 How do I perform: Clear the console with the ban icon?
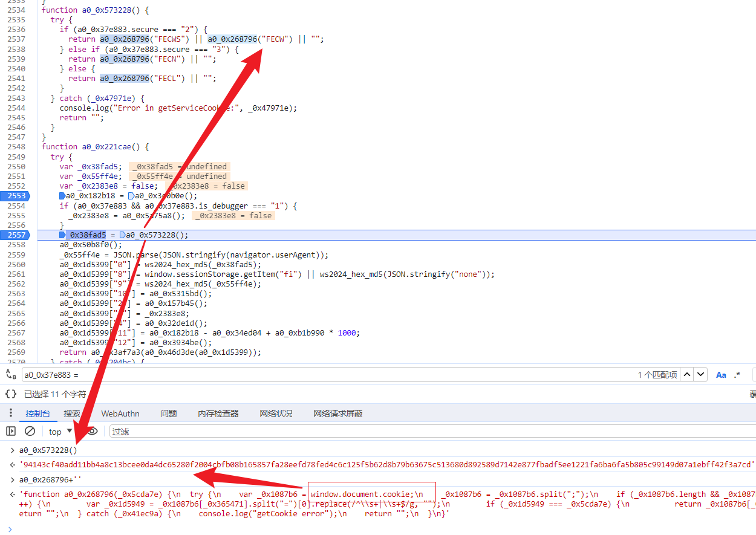pyautogui.click(x=30, y=431)
